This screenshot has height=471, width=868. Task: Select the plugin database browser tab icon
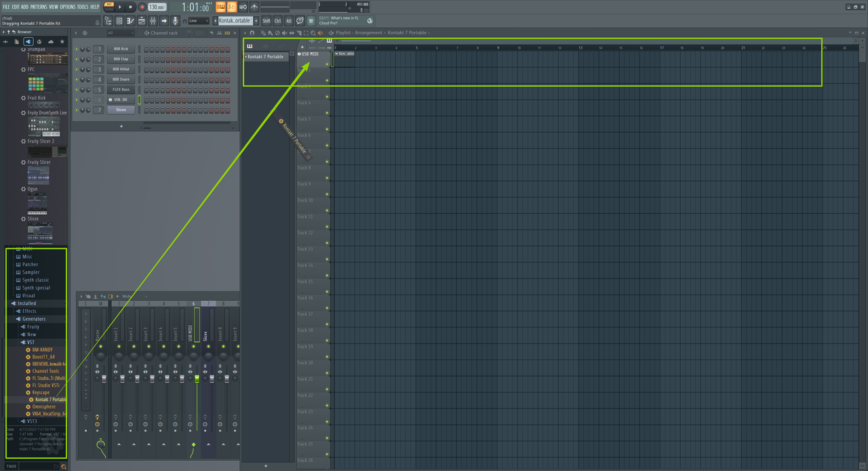click(28, 41)
